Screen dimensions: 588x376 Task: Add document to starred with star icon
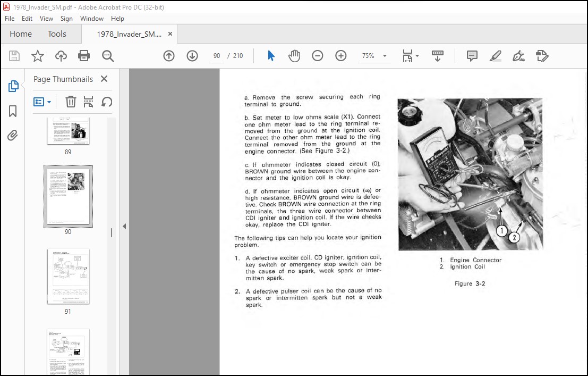coord(38,56)
